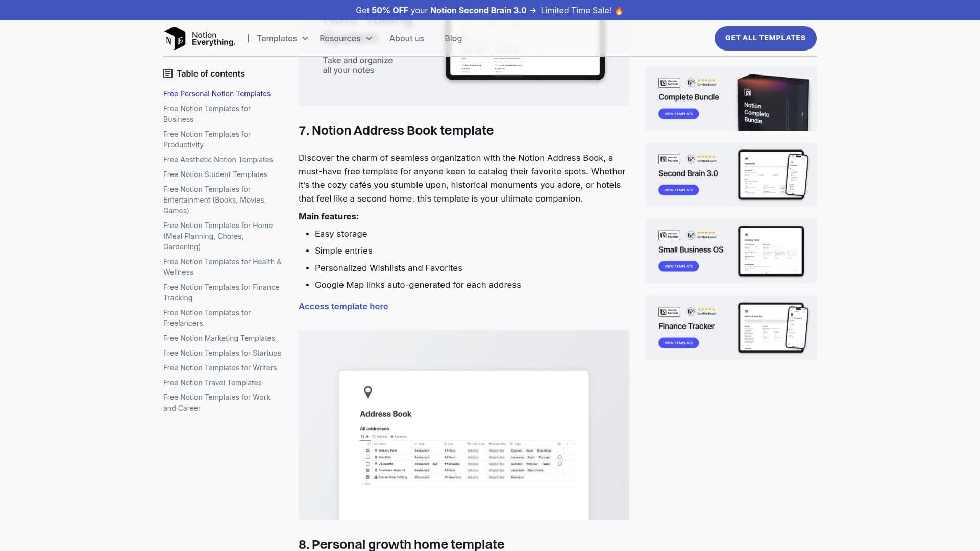Viewport: 980px width, 551px height.
Task: Open the Resources menu
Action: [x=340, y=38]
